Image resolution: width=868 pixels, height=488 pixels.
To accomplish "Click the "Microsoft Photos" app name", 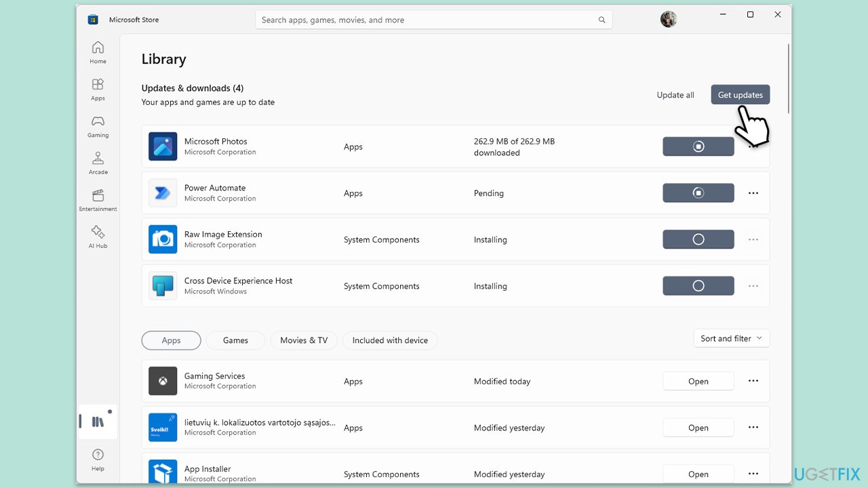I will pos(216,142).
